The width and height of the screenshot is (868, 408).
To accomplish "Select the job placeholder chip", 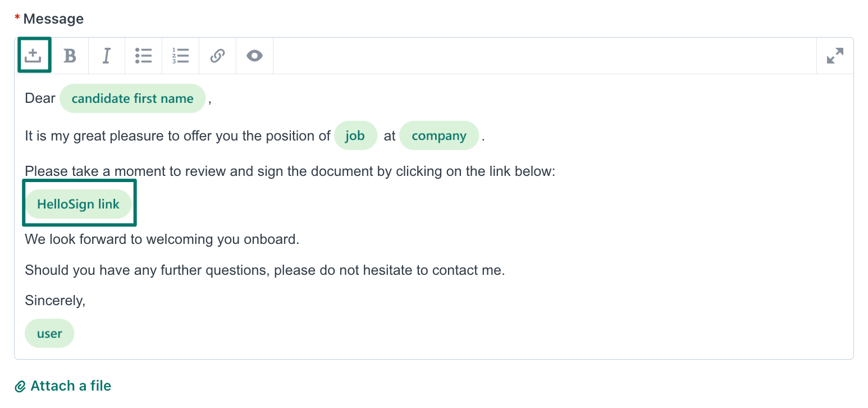I will 355,135.
